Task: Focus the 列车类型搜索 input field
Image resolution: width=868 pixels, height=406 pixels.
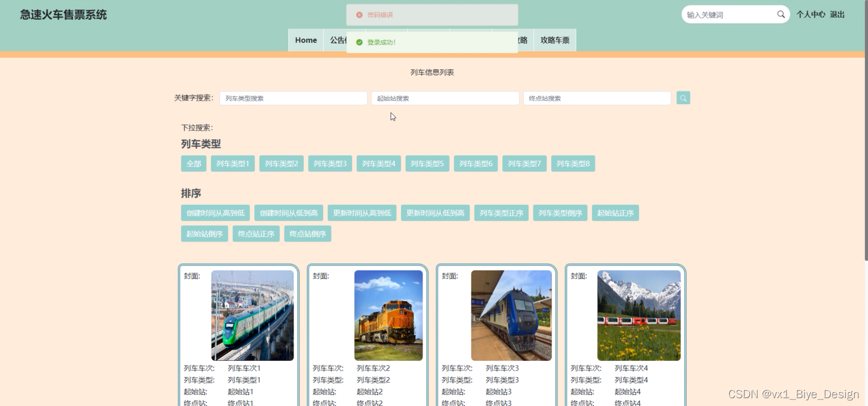Action: (294, 98)
